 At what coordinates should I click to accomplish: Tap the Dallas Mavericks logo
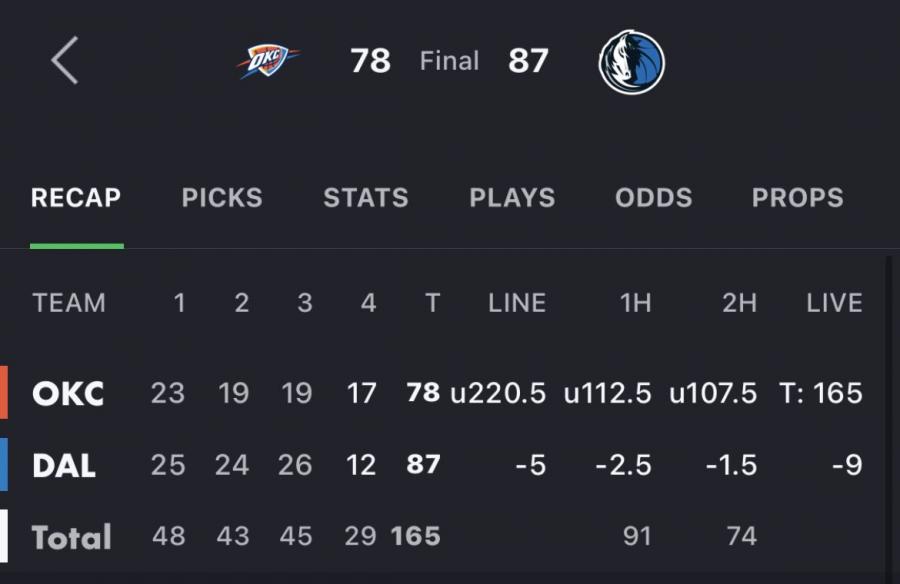pyautogui.click(x=631, y=62)
